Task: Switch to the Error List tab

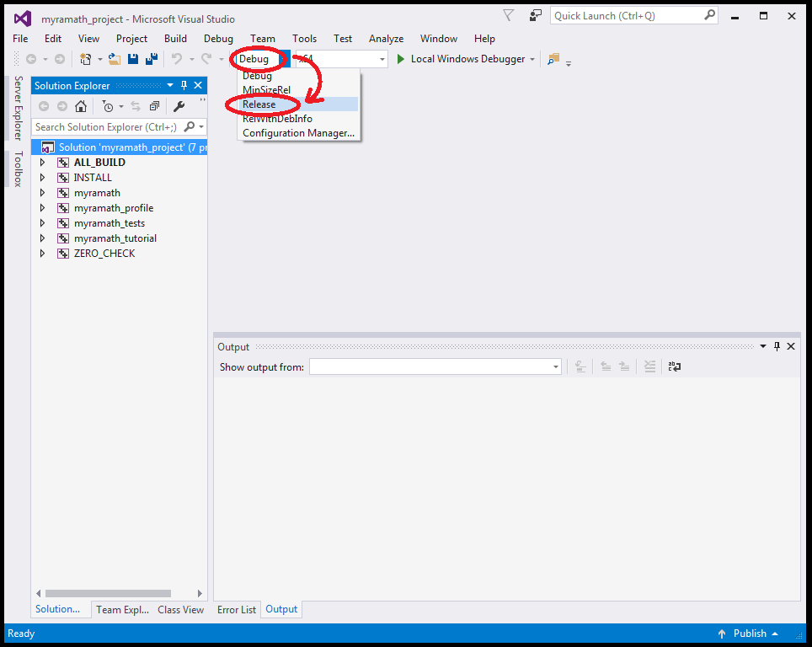Action: [x=236, y=610]
